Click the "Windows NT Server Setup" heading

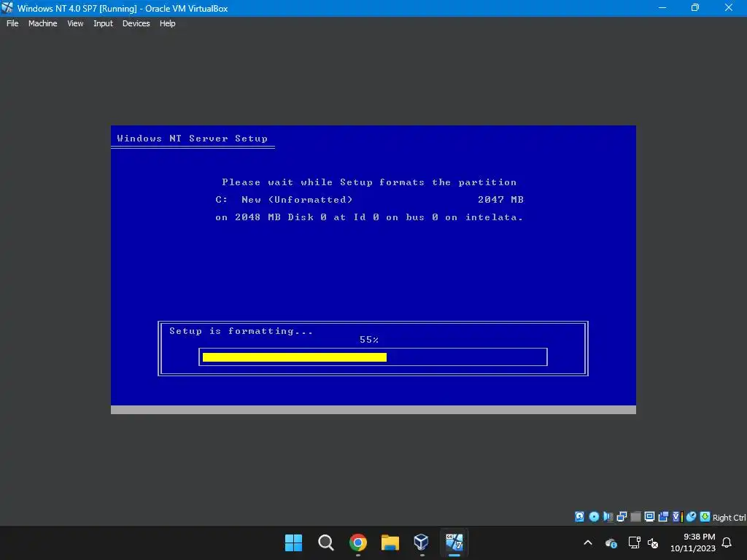coord(192,138)
